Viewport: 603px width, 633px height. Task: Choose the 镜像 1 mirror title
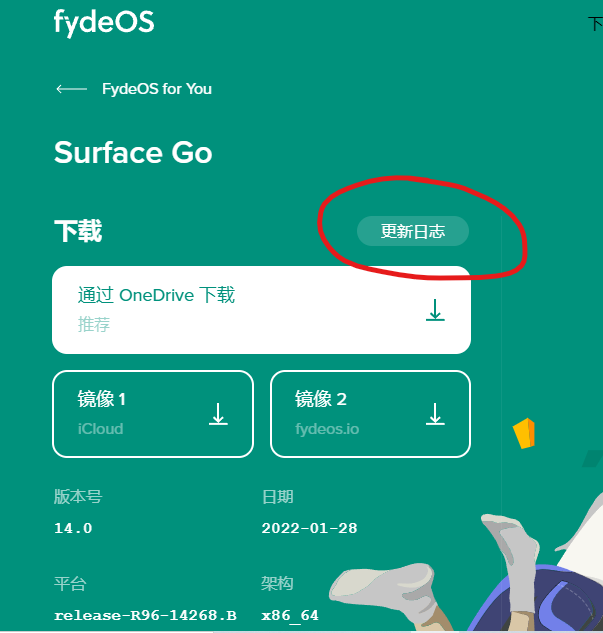click(x=102, y=399)
